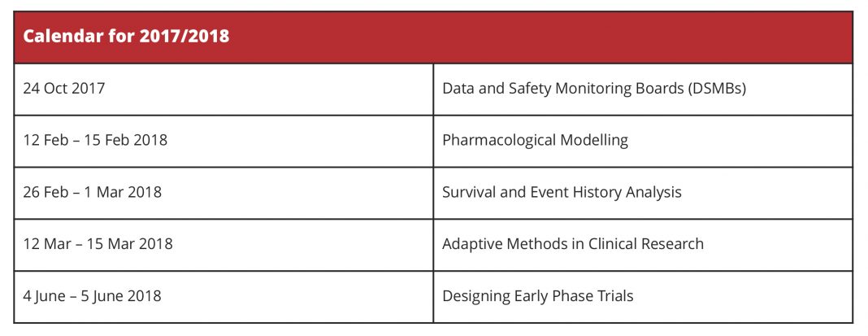868x336 pixels.
Task: Open Survival and Event History Analysis entry
Action: point(562,192)
